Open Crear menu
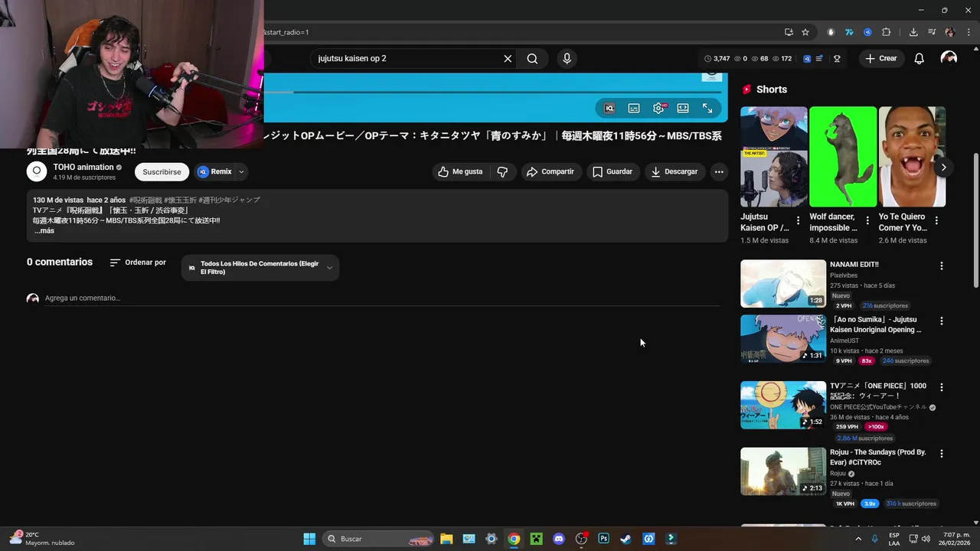 click(x=880, y=59)
